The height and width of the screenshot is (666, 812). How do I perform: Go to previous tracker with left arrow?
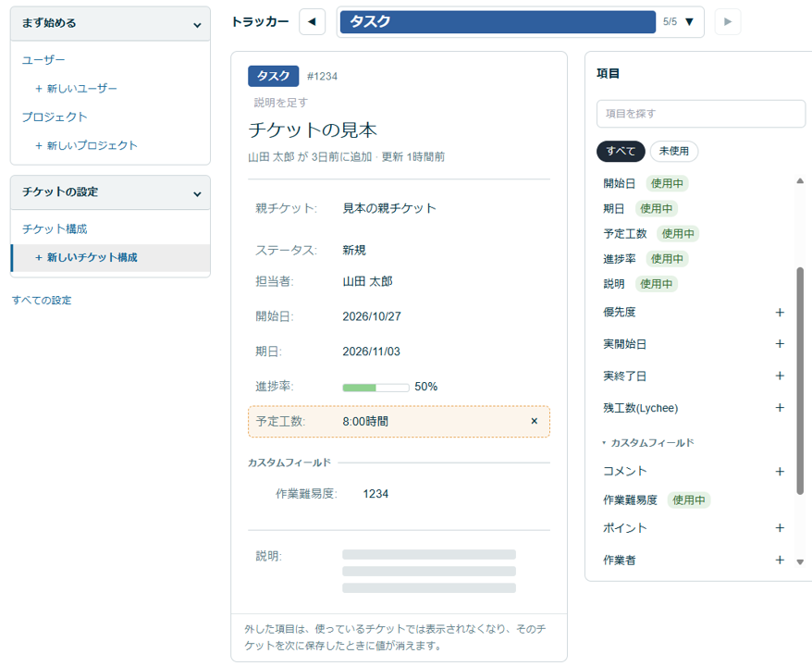[x=312, y=22]
